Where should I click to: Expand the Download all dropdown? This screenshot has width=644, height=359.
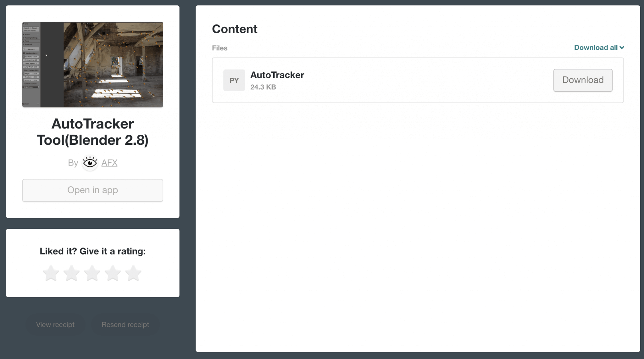click(x=599, y=48)
